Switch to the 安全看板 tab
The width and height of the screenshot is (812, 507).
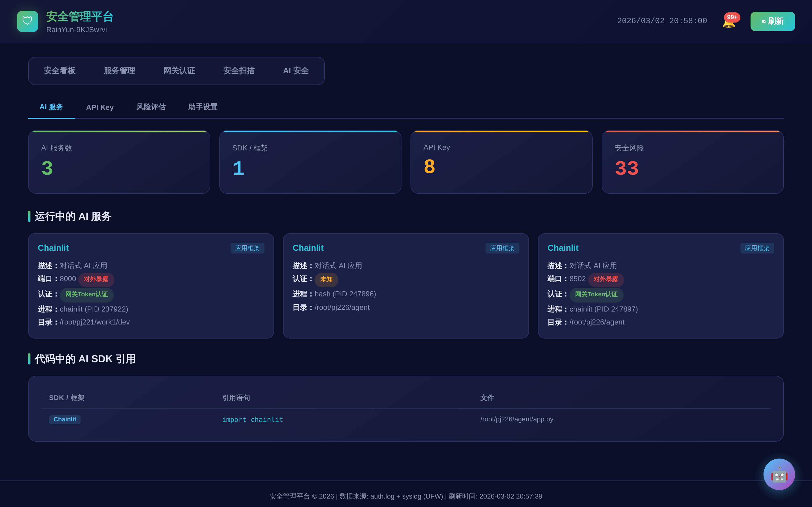coord(59,71)
